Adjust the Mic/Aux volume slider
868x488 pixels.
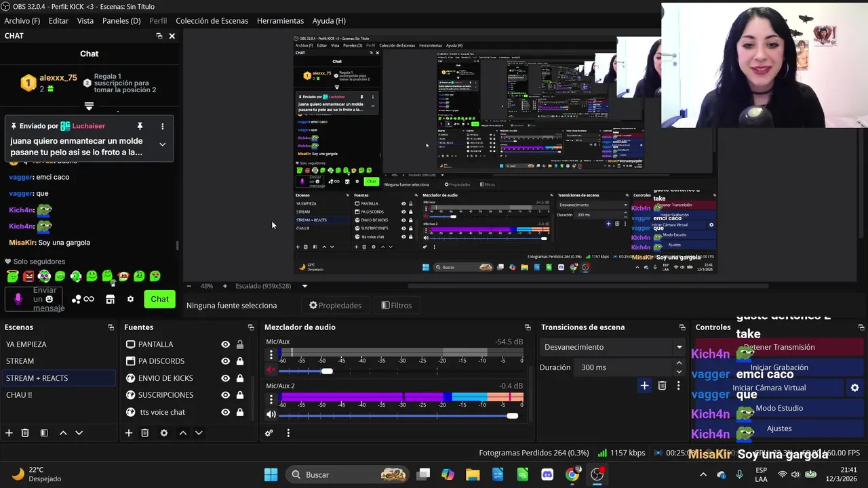[327, 371]
